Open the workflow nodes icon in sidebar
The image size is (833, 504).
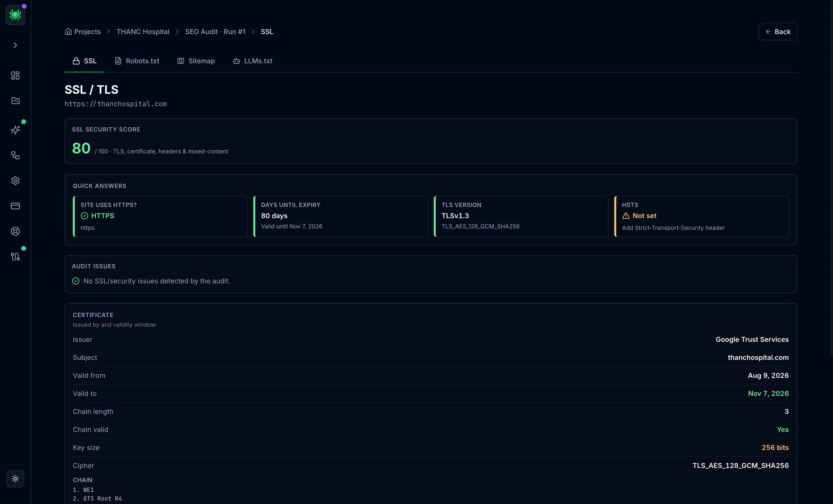tap(15, 155)
